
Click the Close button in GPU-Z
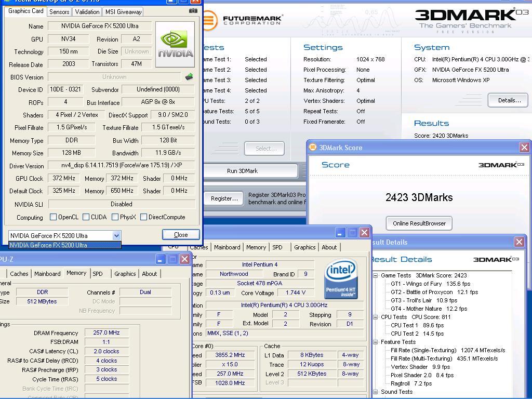(181, 235)
